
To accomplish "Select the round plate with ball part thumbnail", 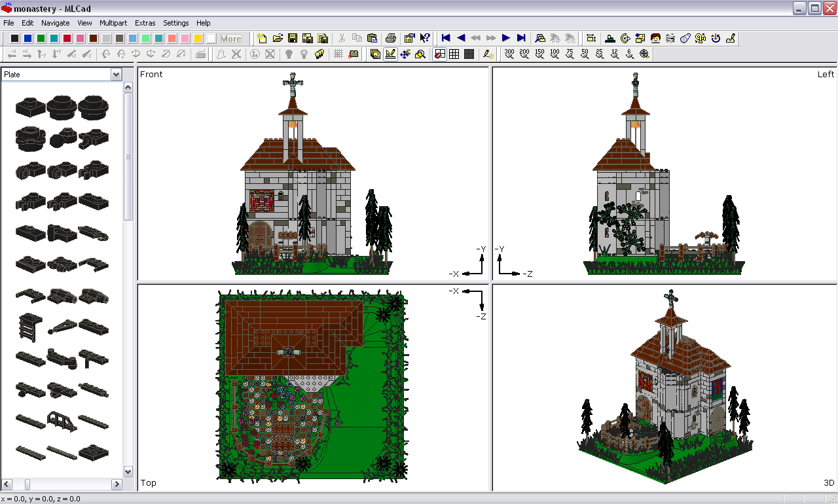I will (x=62, y=137).
